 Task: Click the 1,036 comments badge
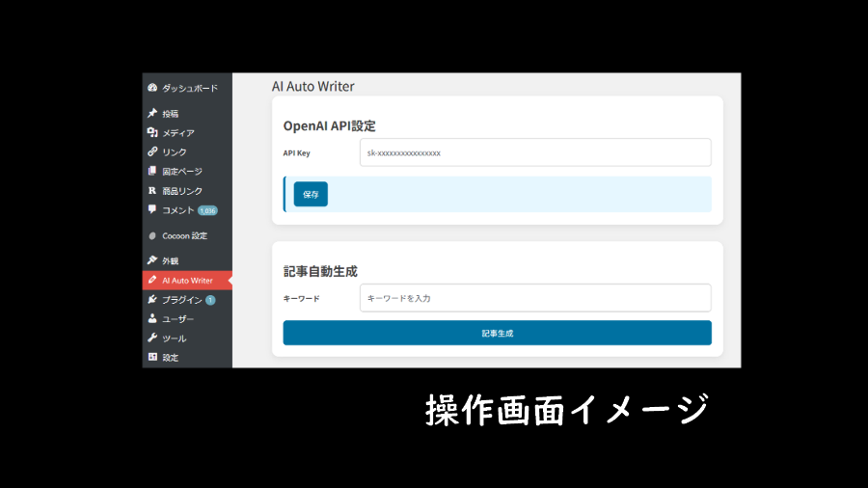pyautogui.click(x=207, y=211)
